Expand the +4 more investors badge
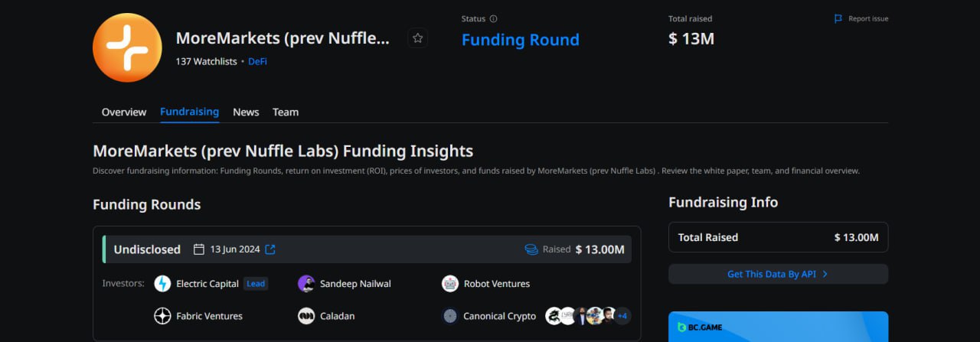Image resolution: width=980 pixels, height=342 pixels. (622, 316)
